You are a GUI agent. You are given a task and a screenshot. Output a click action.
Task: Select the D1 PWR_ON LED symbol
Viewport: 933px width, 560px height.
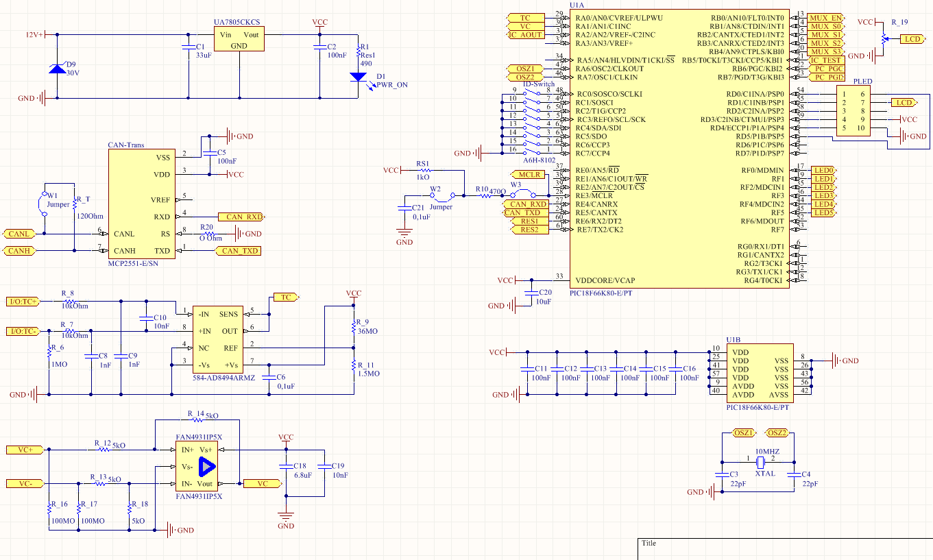tap(358, 77)
